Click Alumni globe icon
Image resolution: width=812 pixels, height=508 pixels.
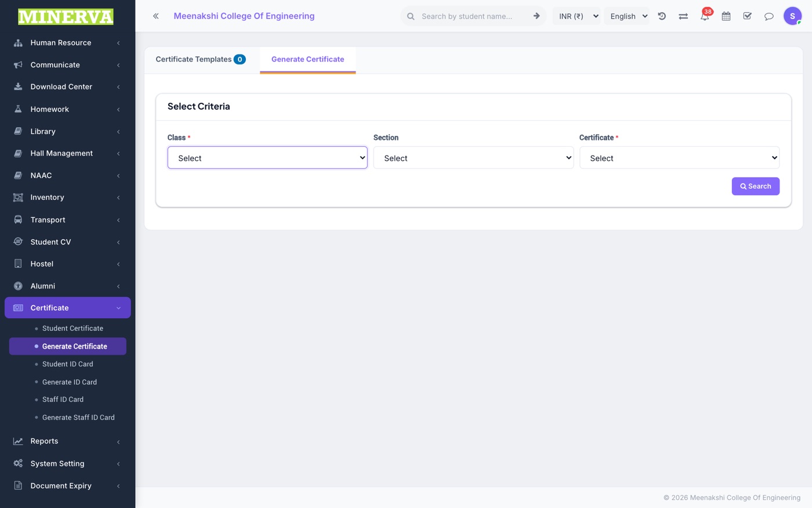[18, 286]
